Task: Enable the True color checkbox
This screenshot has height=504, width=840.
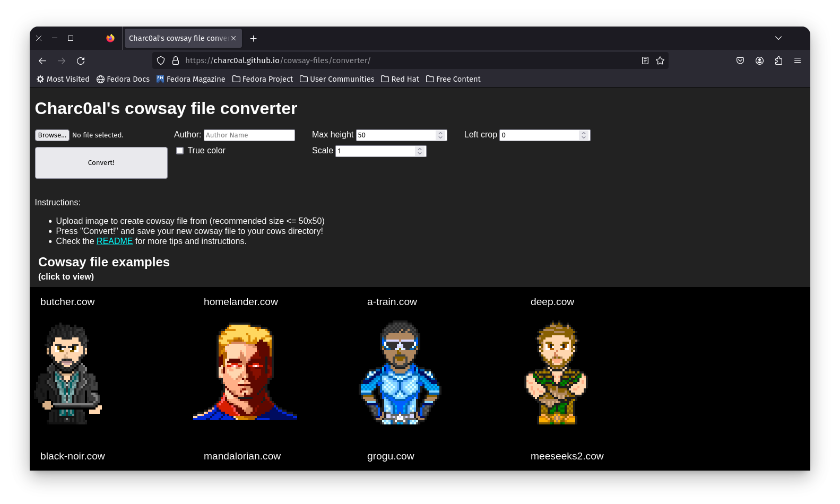Action: [x=180, y=151]
